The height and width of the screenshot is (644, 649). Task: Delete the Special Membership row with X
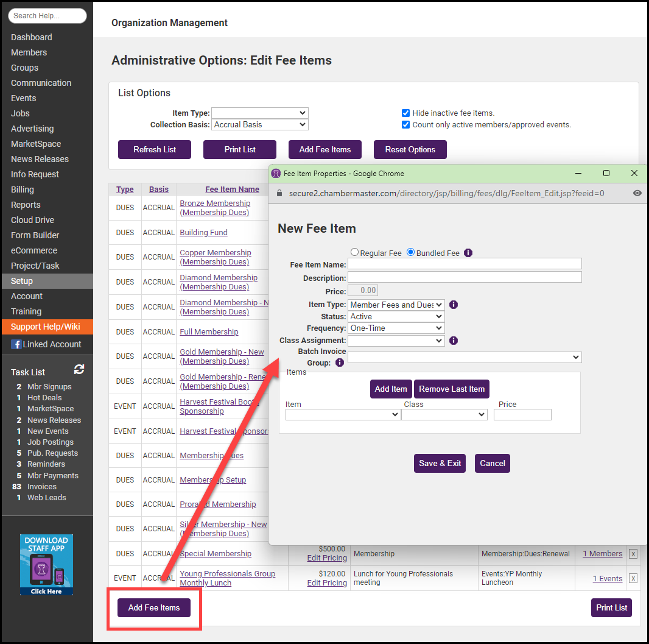(x=633, y=554)
